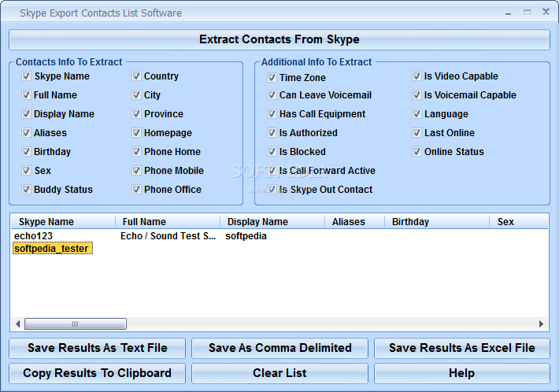Click the 'Echo / Sound Test S...' cell
The height and width of the screenshot is (392, 559).
(168, 236)
